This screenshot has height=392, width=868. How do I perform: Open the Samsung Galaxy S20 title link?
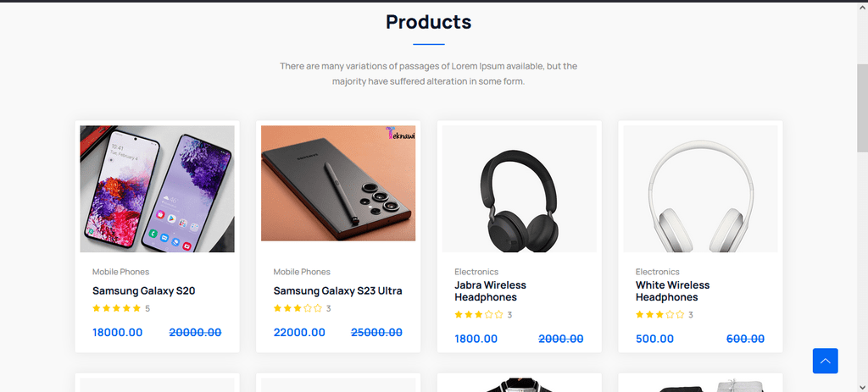point(144,290)
